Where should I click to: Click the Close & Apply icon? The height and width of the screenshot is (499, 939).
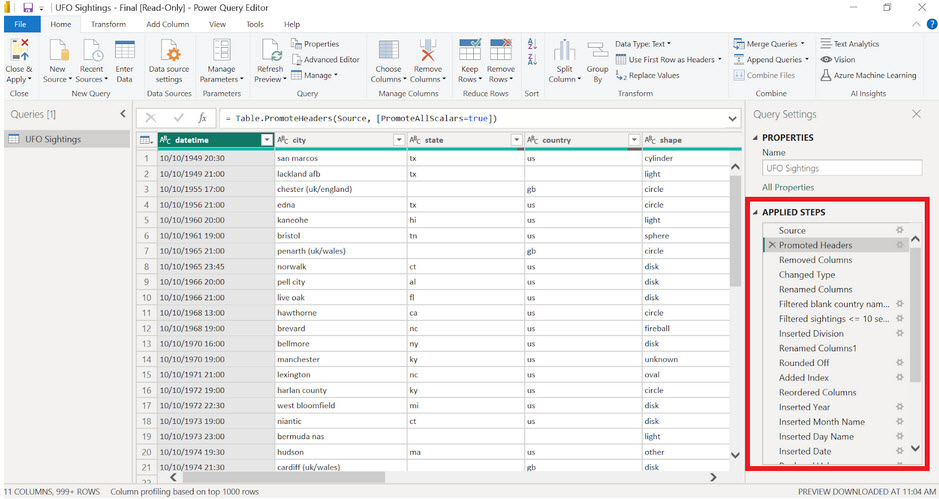20,50
